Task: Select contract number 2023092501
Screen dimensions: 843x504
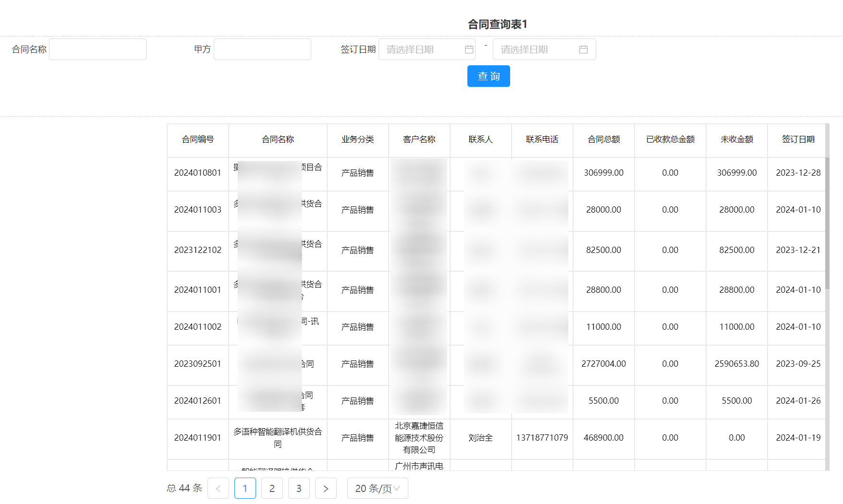Action: click(x=198, y=364)
